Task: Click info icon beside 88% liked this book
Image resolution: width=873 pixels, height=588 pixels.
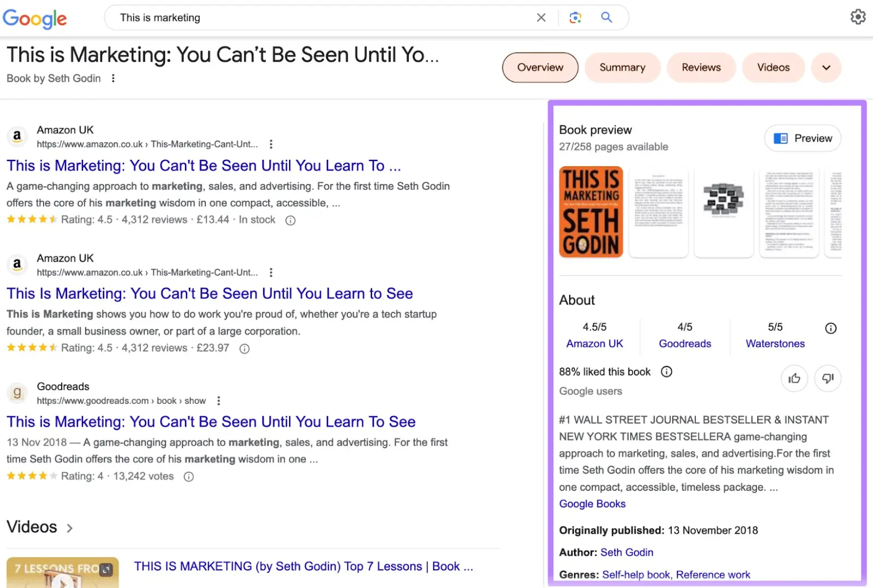Action: pyautogui.click(x=666, y=371)
